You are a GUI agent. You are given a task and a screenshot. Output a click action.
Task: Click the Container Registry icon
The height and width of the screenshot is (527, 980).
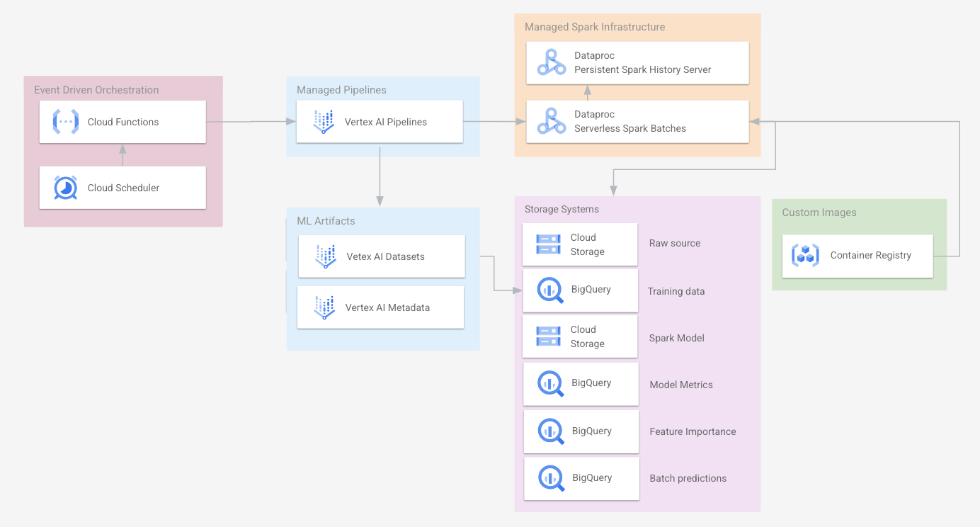[x=805, y=256]
